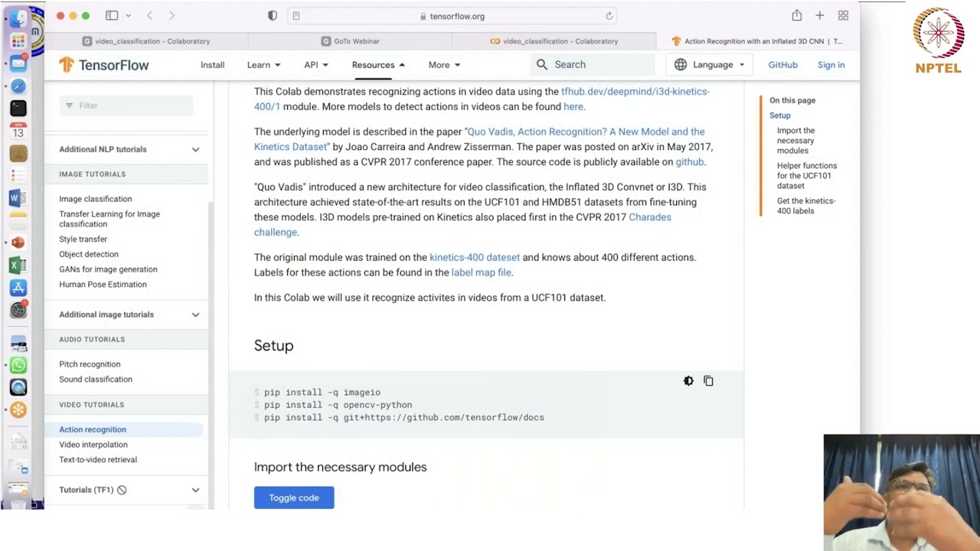Expand Additional image tutorials section
980x551 pixels.
195,315
